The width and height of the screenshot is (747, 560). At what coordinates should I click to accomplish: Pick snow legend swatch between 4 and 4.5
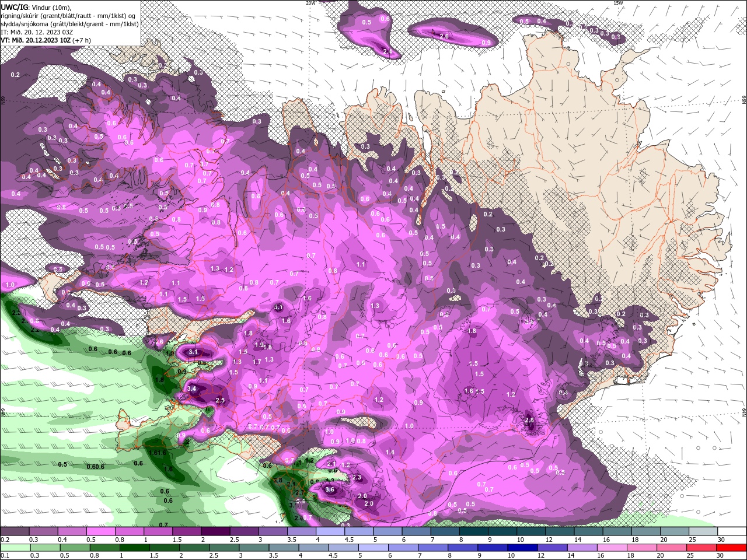(330, 531)
